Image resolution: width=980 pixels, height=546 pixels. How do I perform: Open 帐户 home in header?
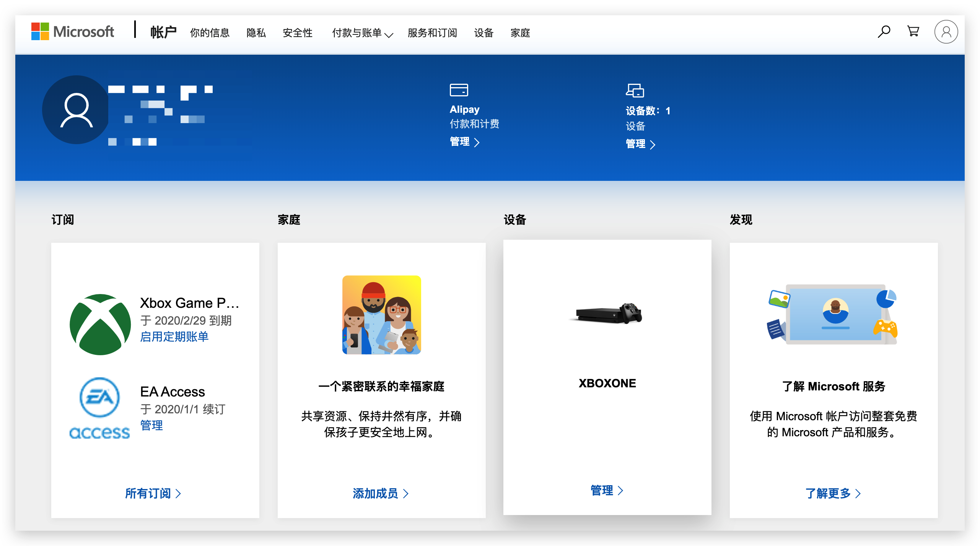163,32
